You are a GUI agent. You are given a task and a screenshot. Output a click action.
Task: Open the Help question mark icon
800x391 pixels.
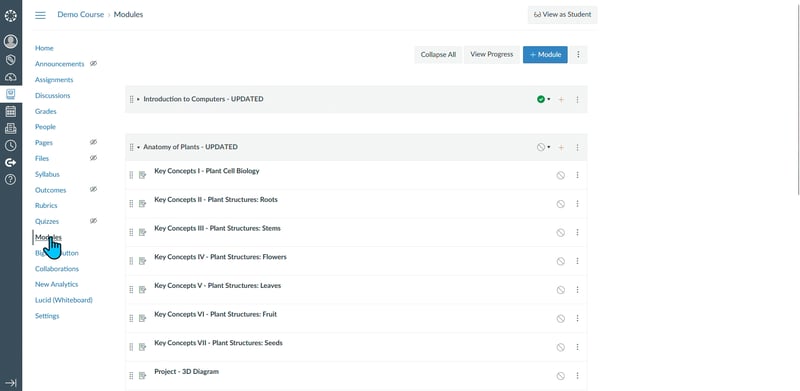11,179
